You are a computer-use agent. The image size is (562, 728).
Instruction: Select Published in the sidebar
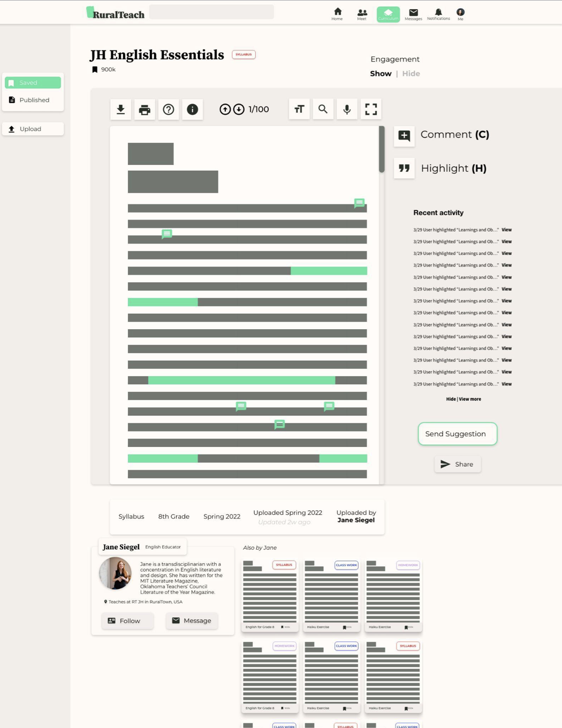(33, 100)
